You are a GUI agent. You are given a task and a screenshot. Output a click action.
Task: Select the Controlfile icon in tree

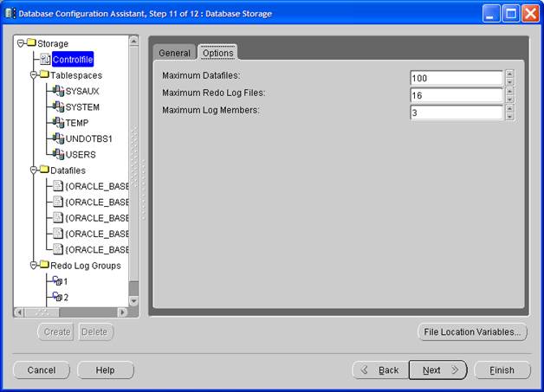coord(45,59)
